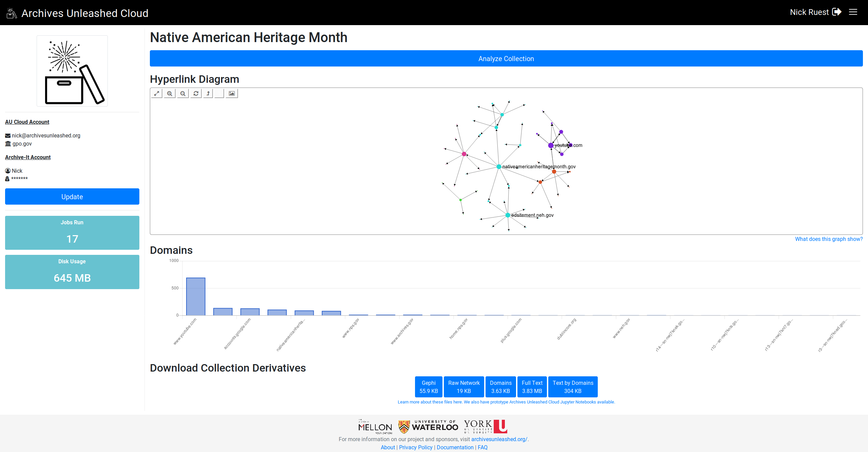Click the AU Cloud Account heading
The height and width of the screenshot is (452, 868).
pyautogui.click(x=27, y=122)
